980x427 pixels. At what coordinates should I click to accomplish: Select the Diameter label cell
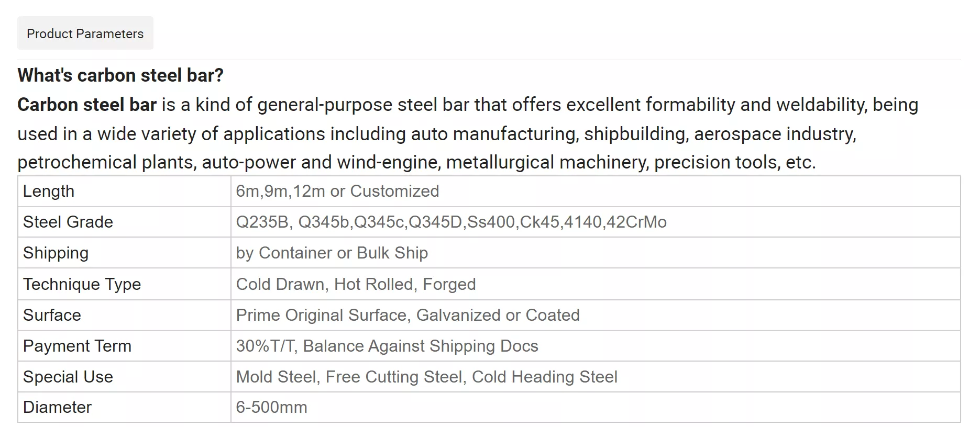124,407
